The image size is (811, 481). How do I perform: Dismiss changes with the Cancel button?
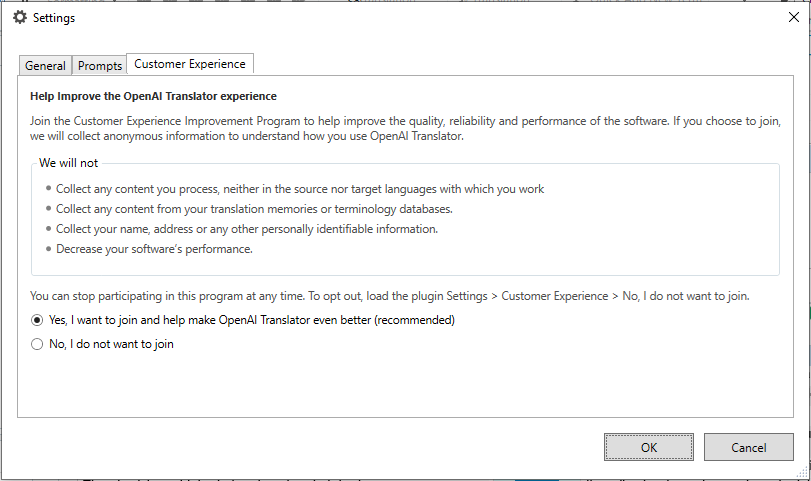(748, 447)
